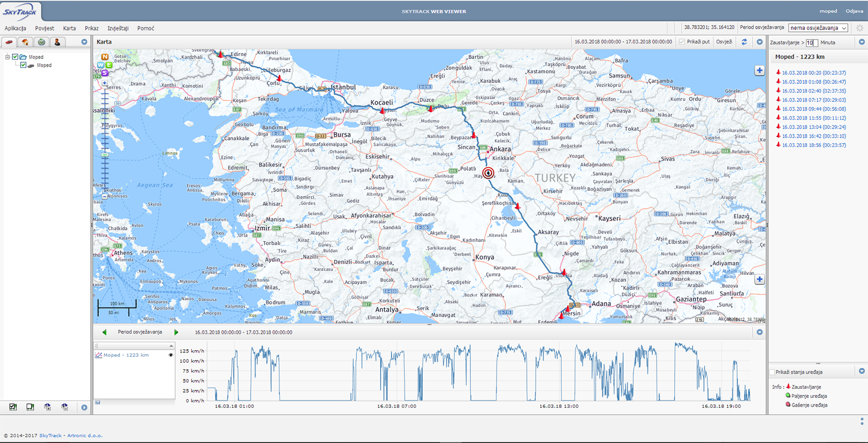Pan map north with N compass button
The height and width of the screenshot is (443, 868).
point(105,56)
